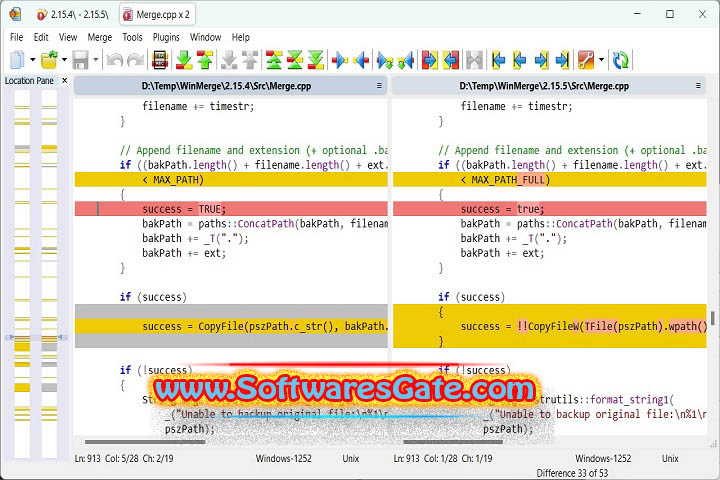The width and height of the screenshot is (720, 480).
Task: Click the CopyFile line in the left pane
Action: click(231, 326)
